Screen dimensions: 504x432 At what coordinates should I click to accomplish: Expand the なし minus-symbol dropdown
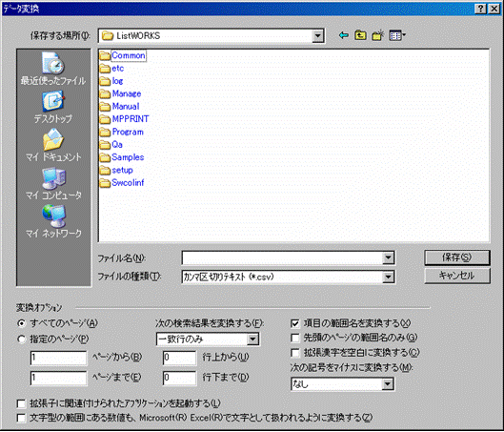pyautogui.click(x=388, y=384)
